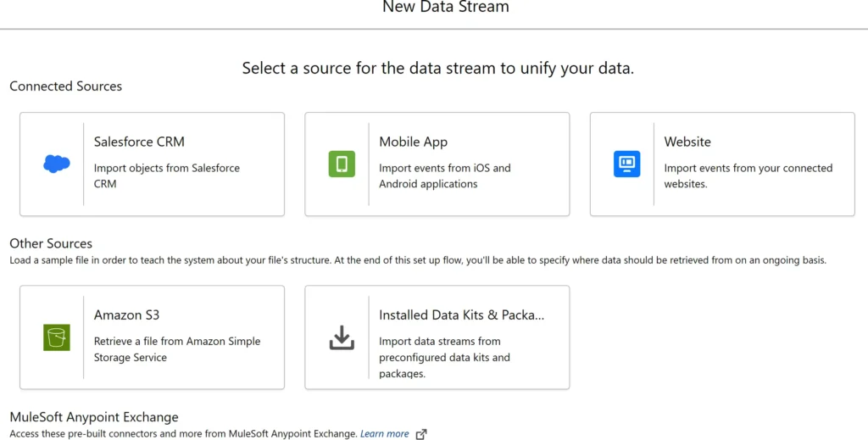Click the external link icon beside Learn more
The height and width of the screenshot is (440, 868).
click(421, 434)
